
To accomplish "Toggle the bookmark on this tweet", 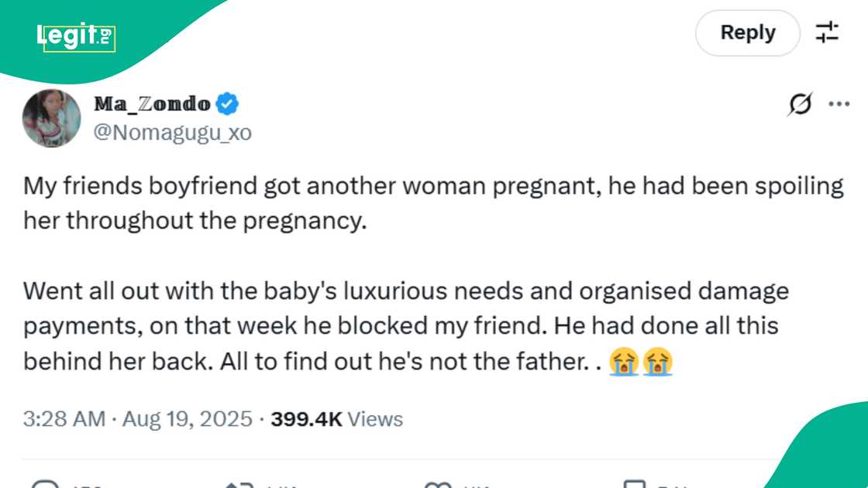I will pos(635,485).
